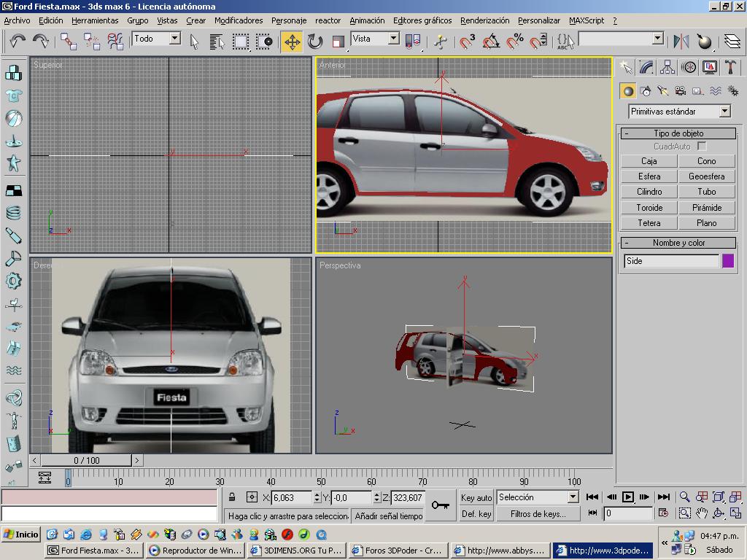The height and width of the screenshot is (560, 747).
Task: Select the Select and Link tool
Action: click(68, 42)
